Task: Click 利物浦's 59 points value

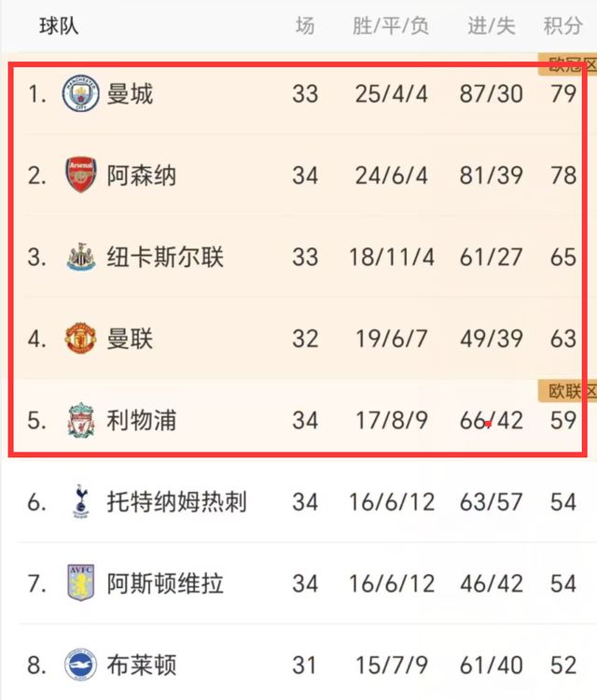Action: (562, 420)
